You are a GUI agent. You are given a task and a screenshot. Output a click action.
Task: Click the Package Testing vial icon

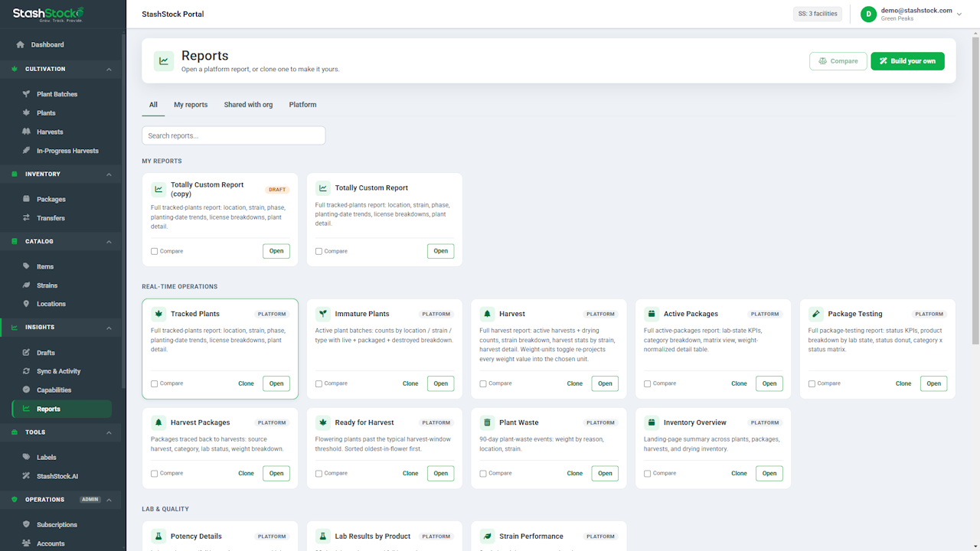click(816, 314)
